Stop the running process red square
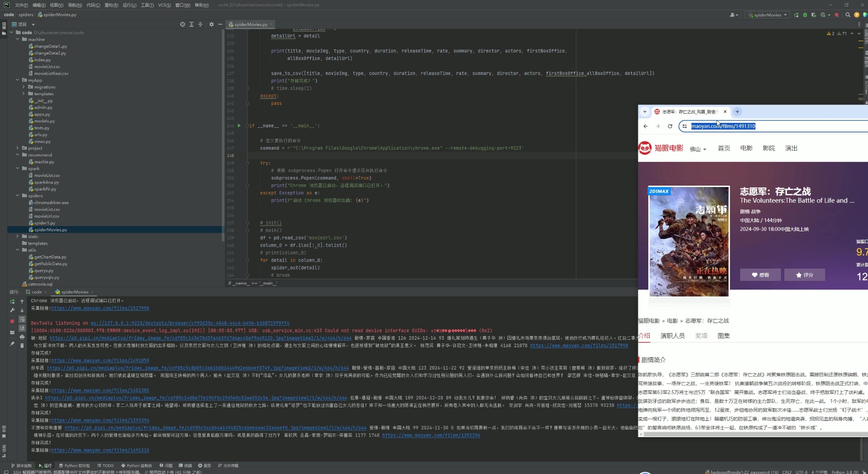This screenshot has height=474, width=868. 12,321
